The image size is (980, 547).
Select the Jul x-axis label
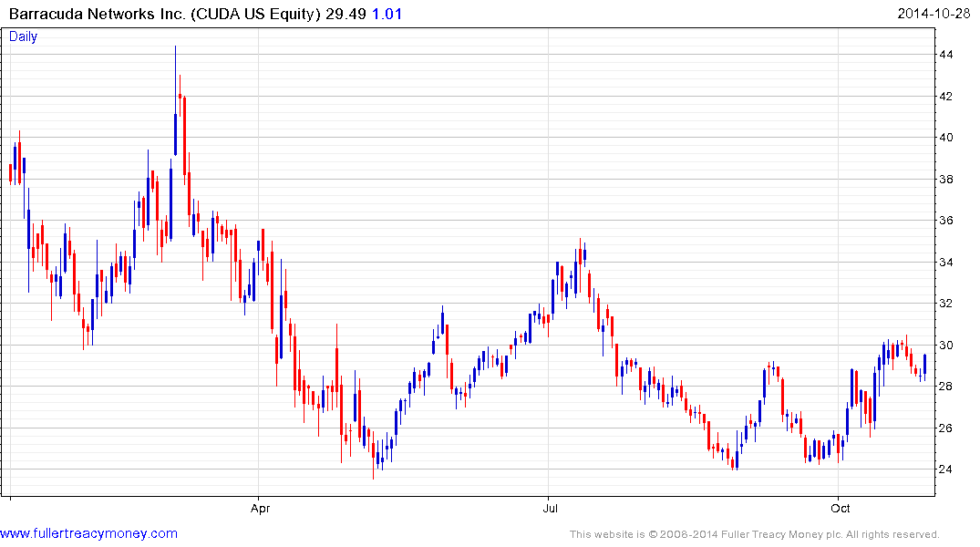pos(550,508)
